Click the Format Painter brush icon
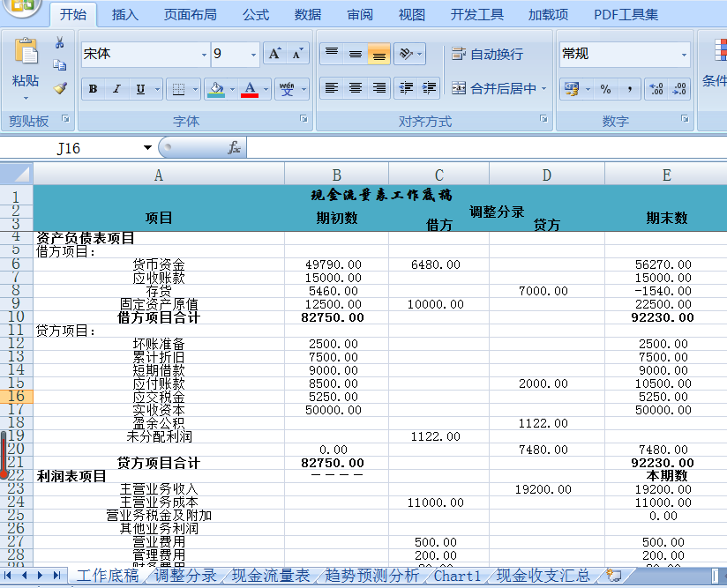This screenshot has width=727, height=588. pos(60,88)
